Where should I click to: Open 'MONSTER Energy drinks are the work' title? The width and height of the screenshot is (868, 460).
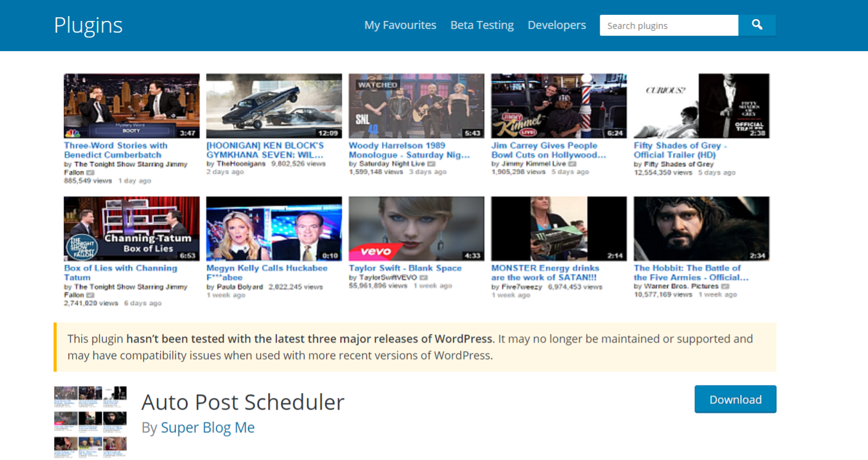(545, 272)
